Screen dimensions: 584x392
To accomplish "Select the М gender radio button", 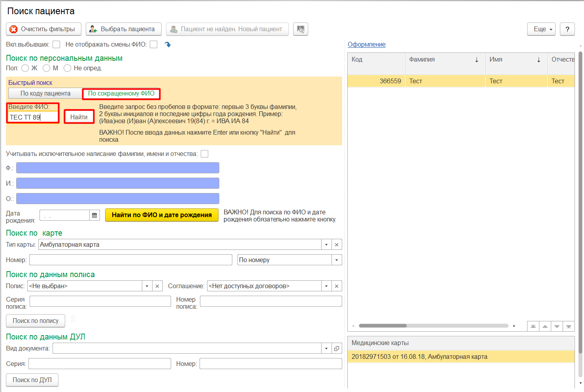I will (47, 68).
